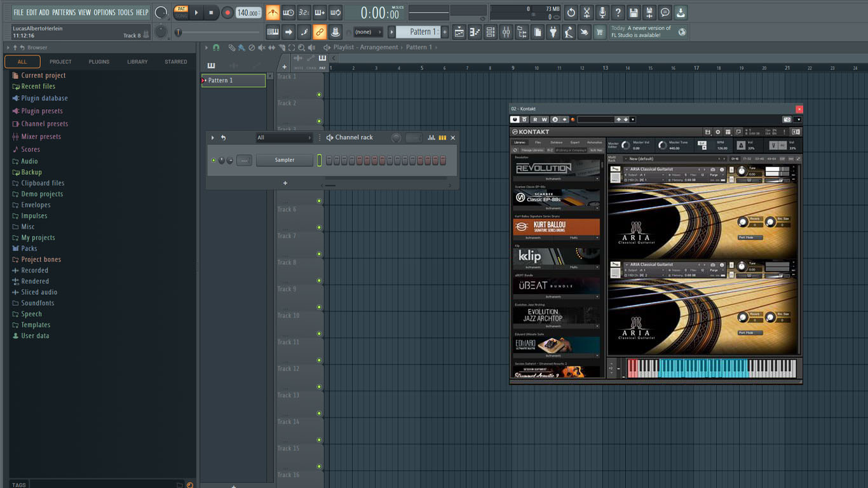Screen dimensions: 868x488
Task: Click Kontakt settings gear icon
Action: click(x=717, y=132)
